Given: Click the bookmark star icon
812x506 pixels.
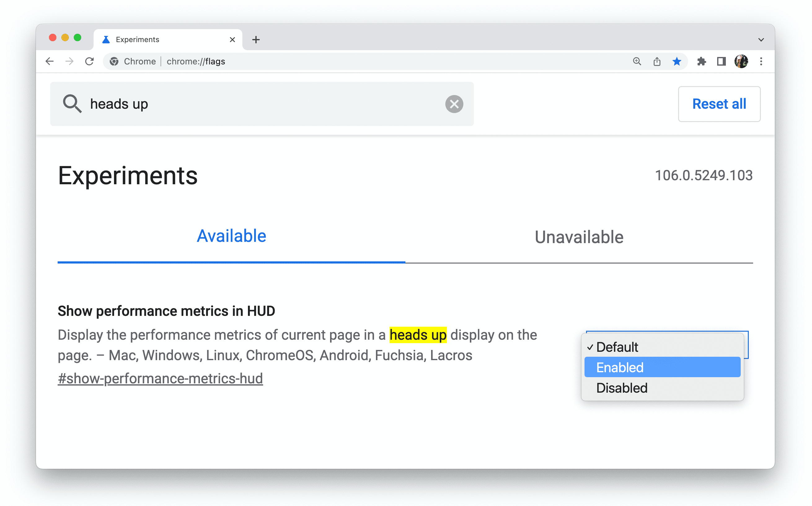Looking at the screenshot, I should [x=676, y=61].
